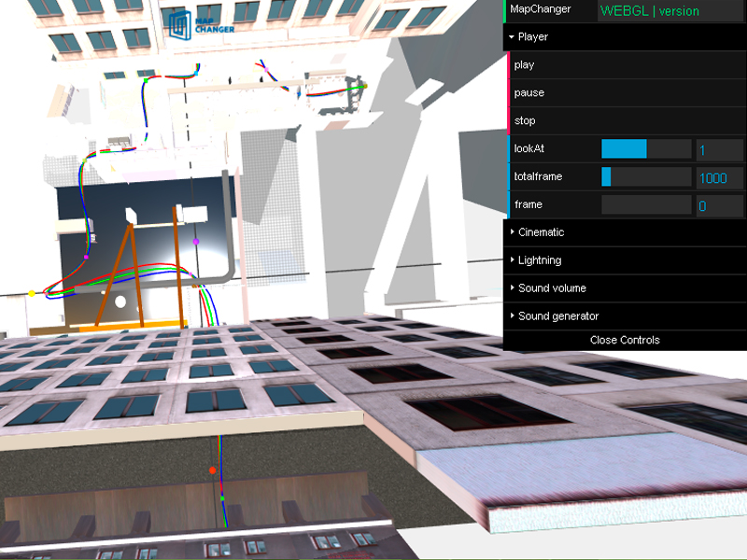
Task: Click the stop button
Action: pos(627,120)
